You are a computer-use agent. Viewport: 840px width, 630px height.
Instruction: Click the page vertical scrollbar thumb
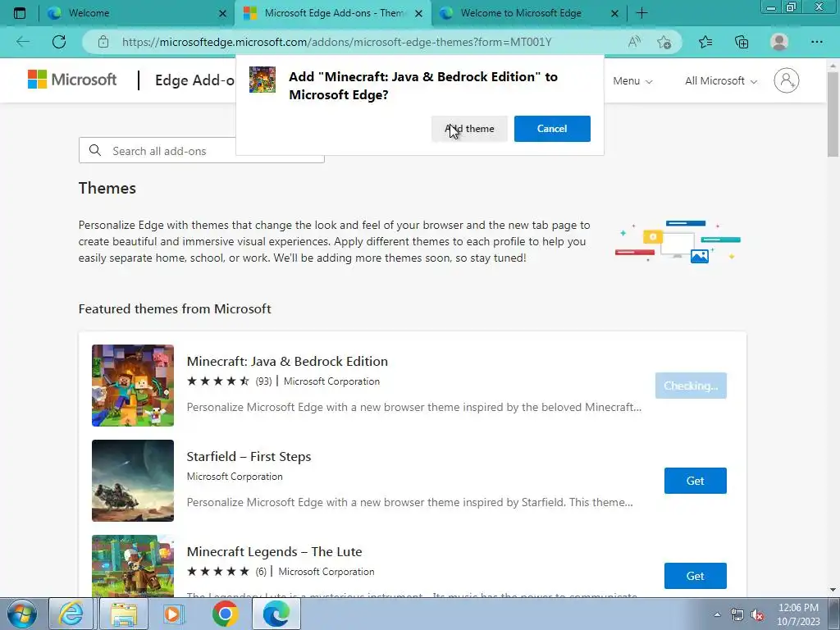click(x=833, y=114)
